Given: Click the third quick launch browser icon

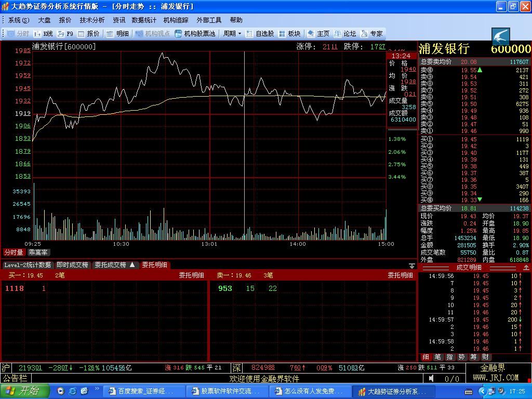Looking at the screenshot, I should pos(85,391).
